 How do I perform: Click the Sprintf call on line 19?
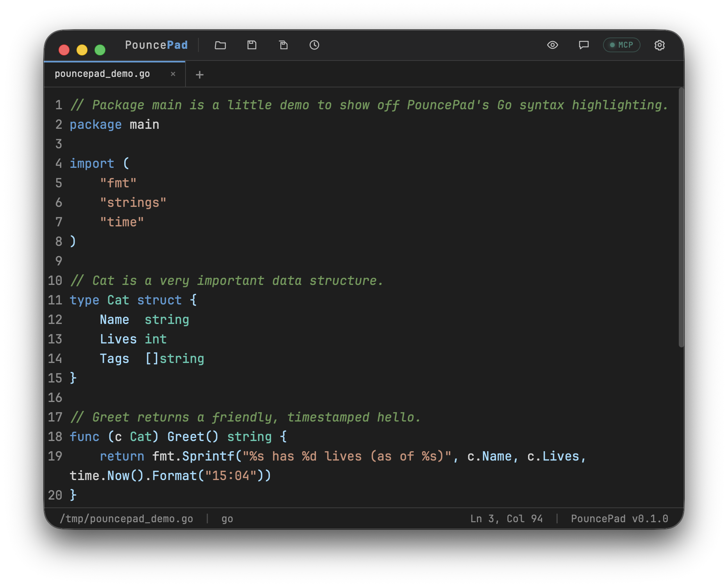pos(208,457)
